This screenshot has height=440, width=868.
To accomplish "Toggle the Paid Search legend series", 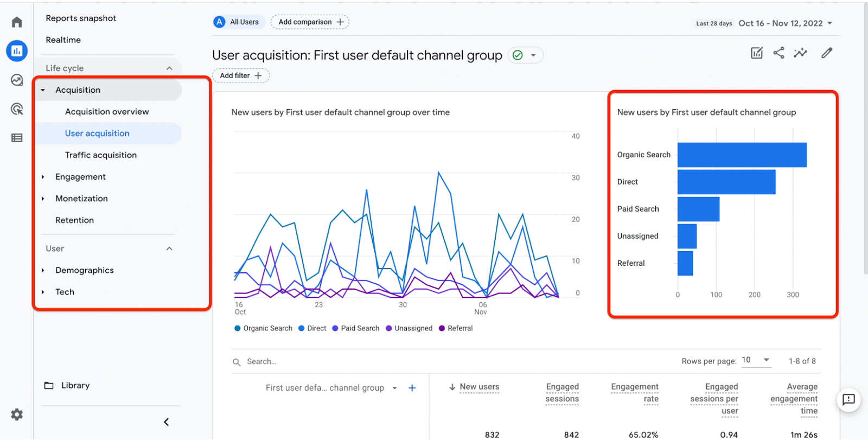I will click(x=356, y=328).
